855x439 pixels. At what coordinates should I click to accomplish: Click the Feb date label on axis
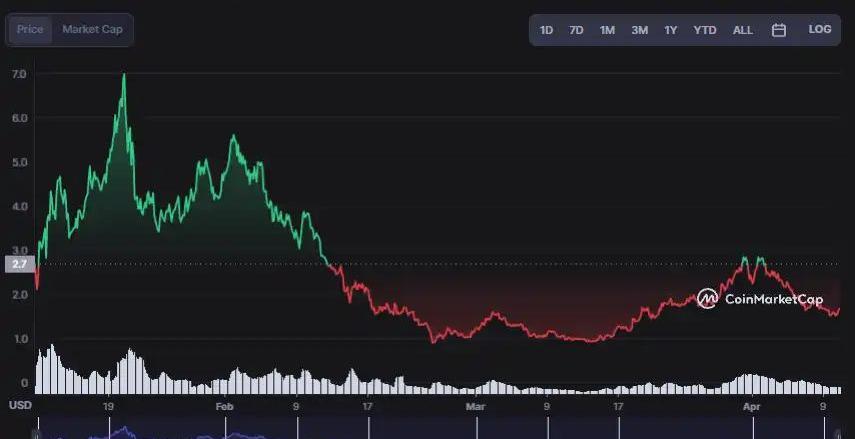(x=224, y=407)
